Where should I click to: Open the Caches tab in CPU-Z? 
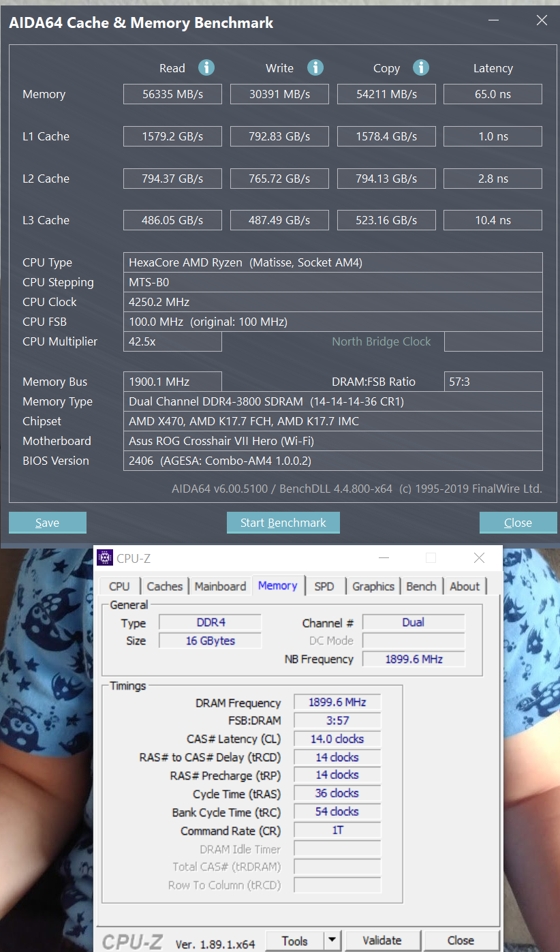pyautogui.click(x=165, y=586)
